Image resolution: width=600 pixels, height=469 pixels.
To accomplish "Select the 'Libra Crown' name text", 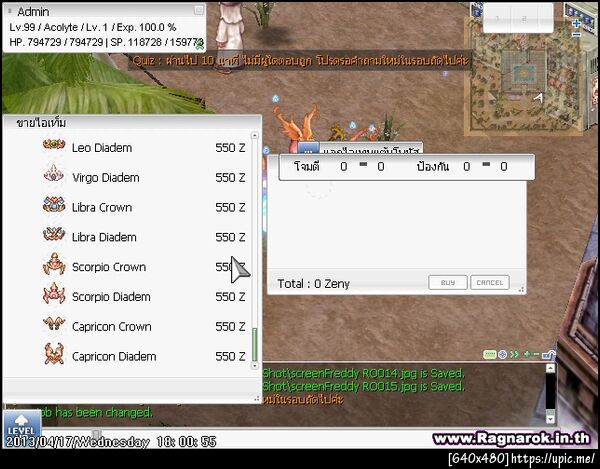I will tap(102, 207).
